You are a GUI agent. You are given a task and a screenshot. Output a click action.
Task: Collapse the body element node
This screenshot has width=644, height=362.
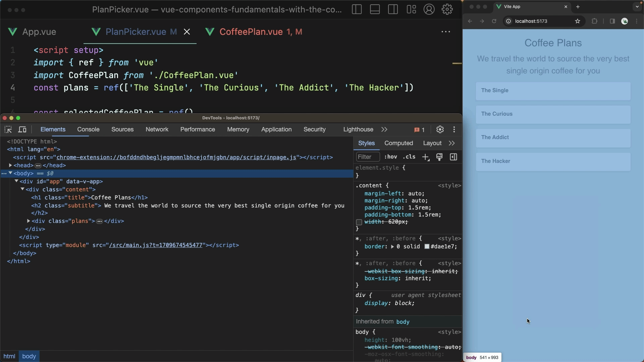pos(10,173)
